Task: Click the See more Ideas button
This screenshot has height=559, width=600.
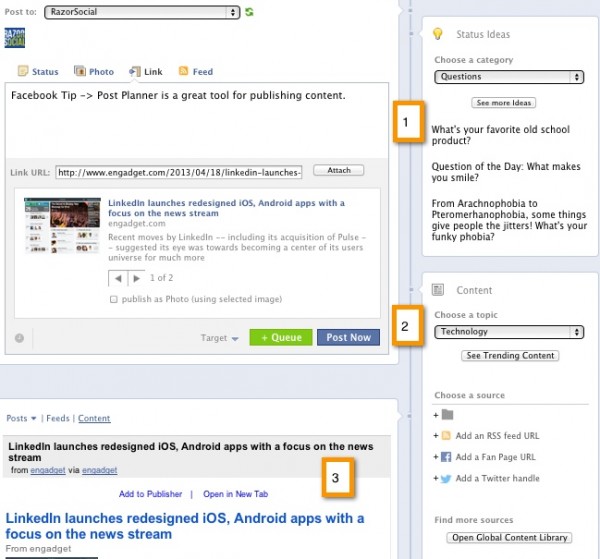Action: (x=504, y=103)
